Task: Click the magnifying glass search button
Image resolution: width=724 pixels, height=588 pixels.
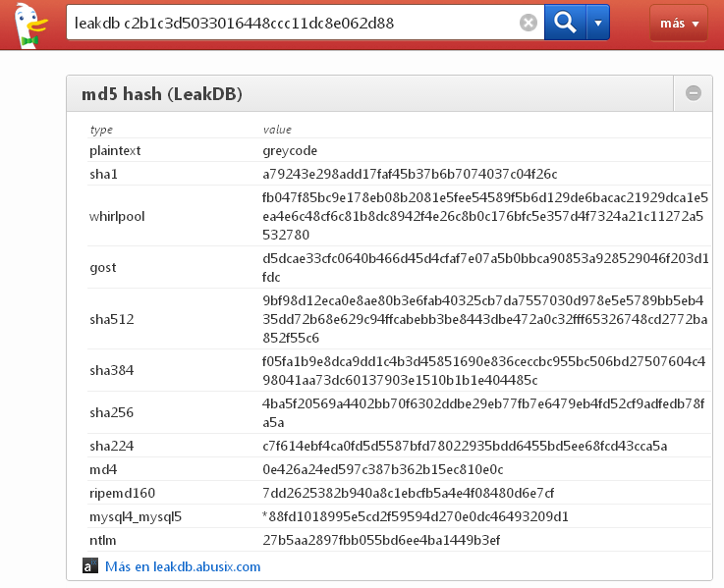Action: 565,23
